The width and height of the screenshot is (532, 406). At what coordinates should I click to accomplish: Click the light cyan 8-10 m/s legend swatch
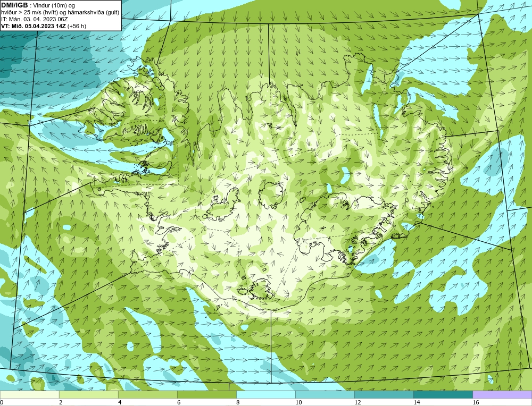point(266,394)
